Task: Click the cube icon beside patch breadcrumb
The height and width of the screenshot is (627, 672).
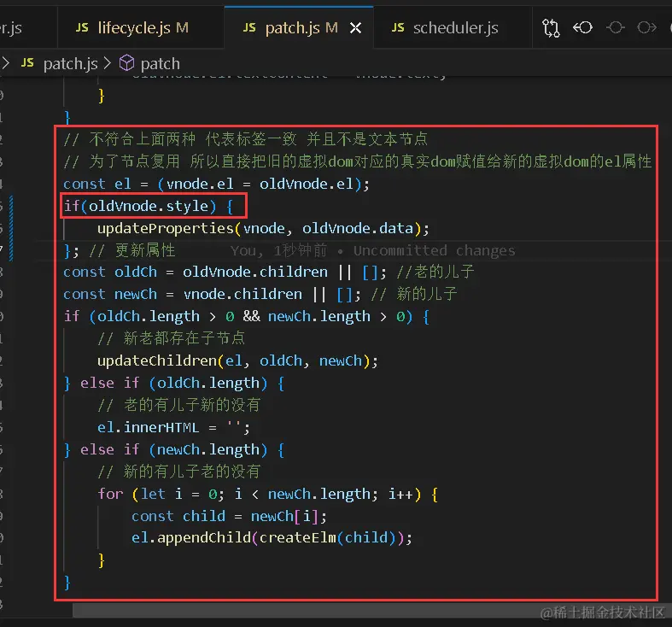Action: (127, 63)
